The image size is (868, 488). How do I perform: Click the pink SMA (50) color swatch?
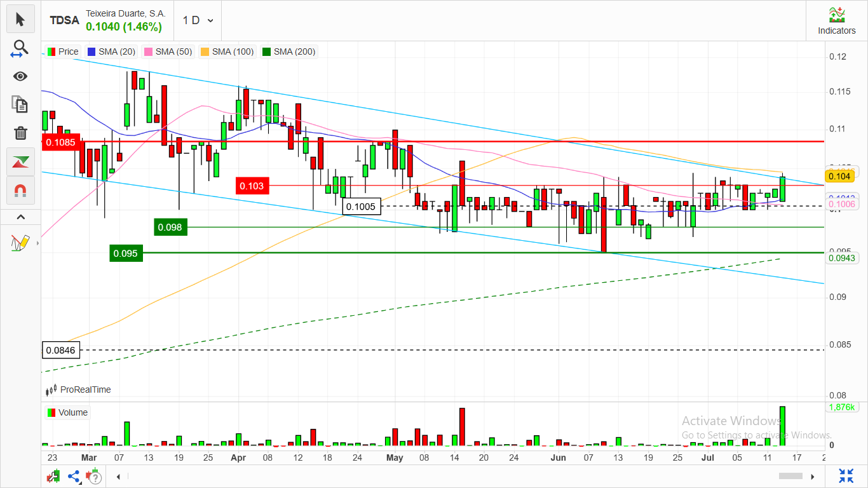(149, 51)
